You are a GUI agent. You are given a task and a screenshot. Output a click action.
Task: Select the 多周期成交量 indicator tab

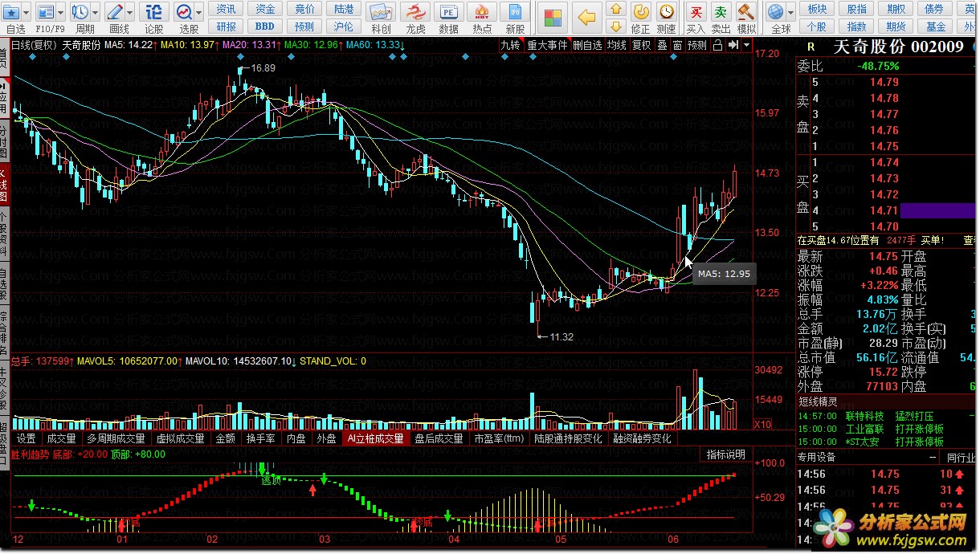pyautogui.click(x=116, y=438)
